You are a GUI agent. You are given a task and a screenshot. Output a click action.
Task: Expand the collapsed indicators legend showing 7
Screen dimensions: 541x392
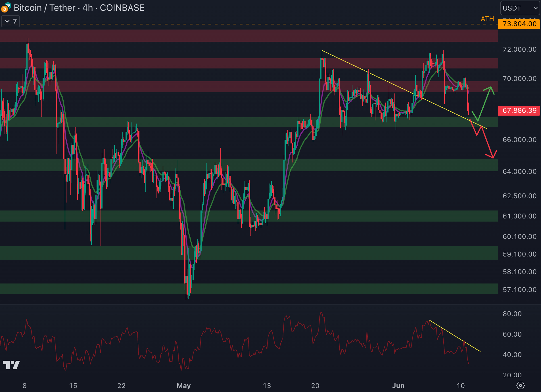(x=11, y=22)
